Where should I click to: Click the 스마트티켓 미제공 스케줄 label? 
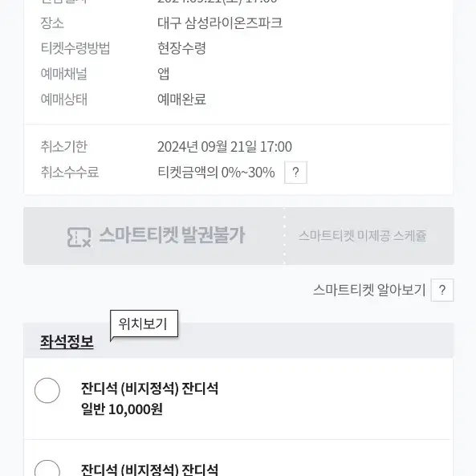click(363, 236)
